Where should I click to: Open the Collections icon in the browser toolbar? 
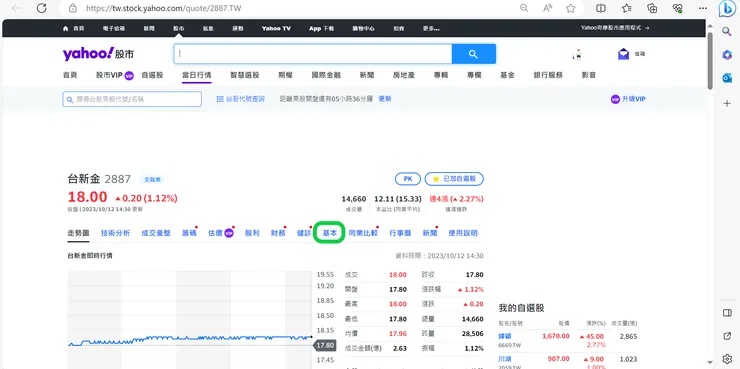pos(652,8)
